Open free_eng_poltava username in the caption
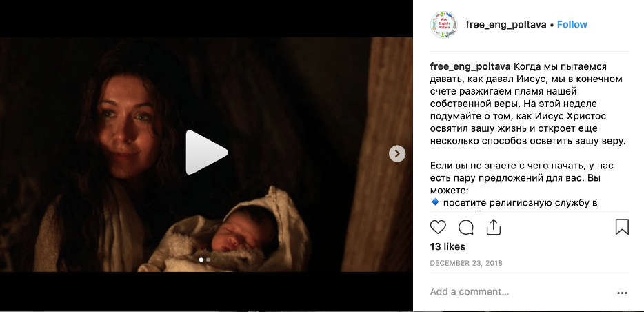Screen dimensions: 644x312 coord(470,66)
